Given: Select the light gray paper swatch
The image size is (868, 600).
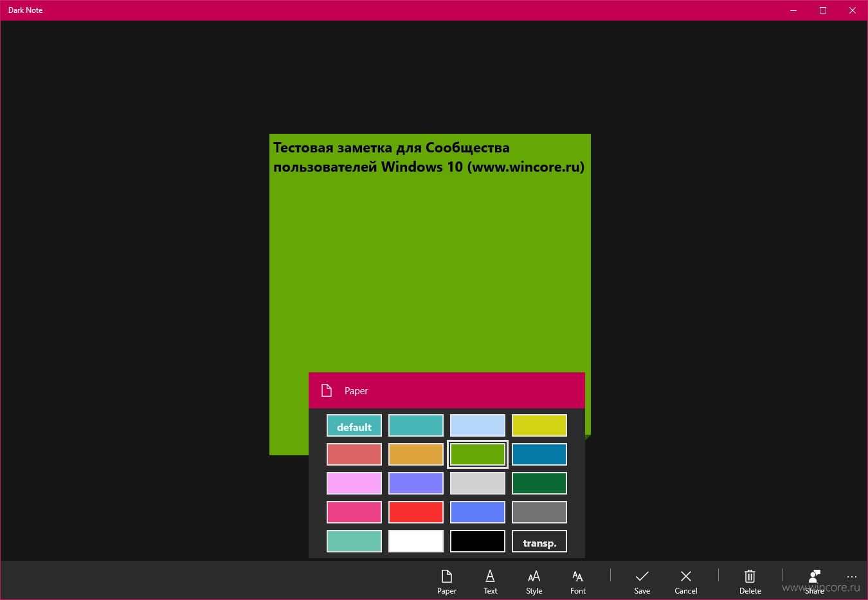Looking at the screenshot, I should point(478,484).
